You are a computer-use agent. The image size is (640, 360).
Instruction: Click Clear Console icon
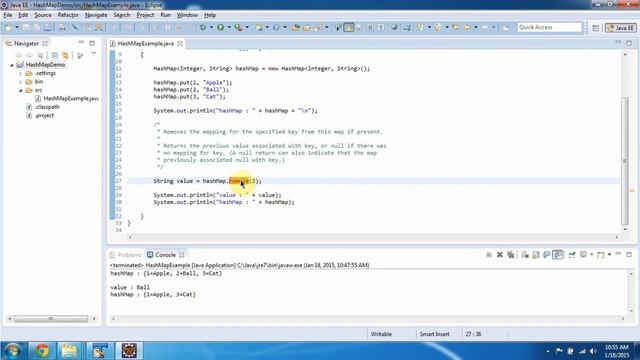(525, 255)
